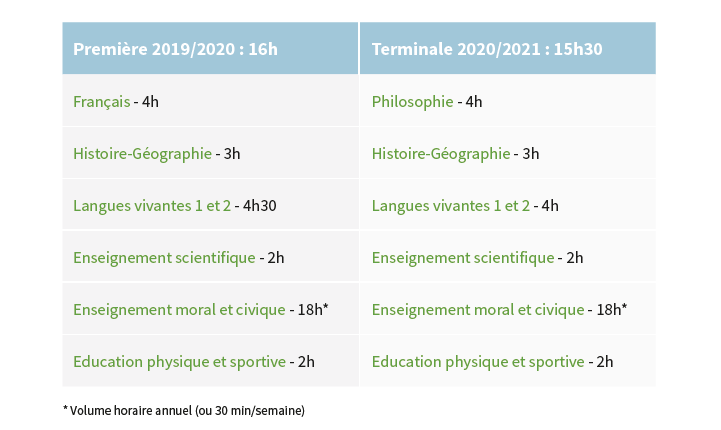Open Enseignement scientifique in Première column
Screen dimensions: 721x430
tap(164, 258)
